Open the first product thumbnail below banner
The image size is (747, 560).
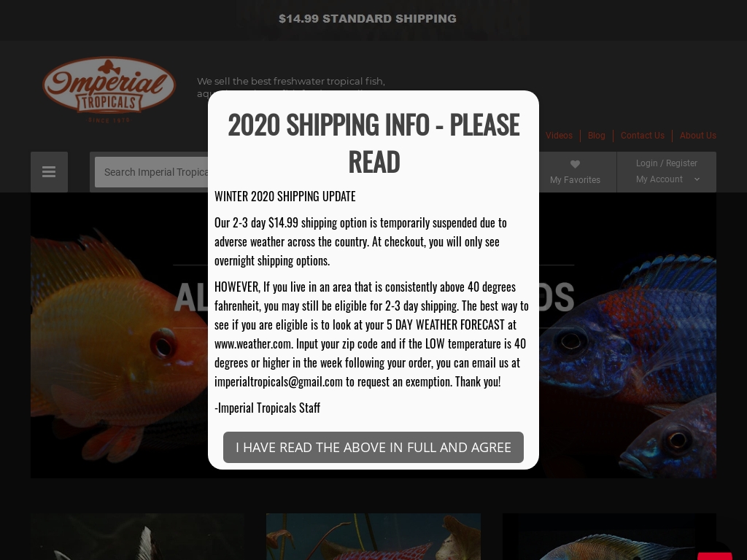coord(138,537)
